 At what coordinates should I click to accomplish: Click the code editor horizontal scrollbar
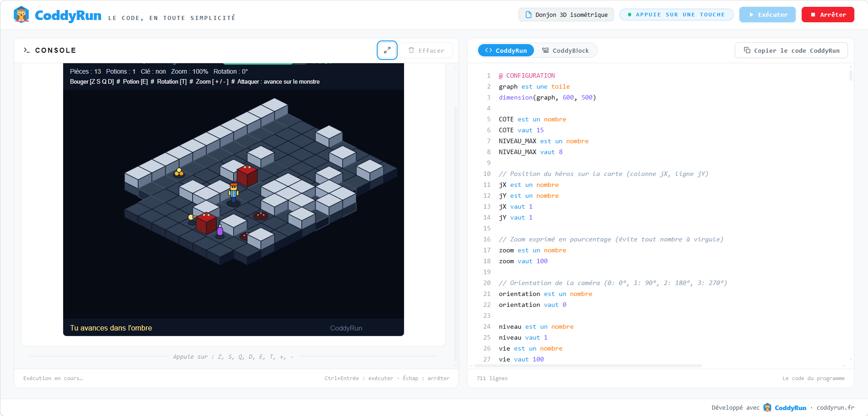pos(588,366)
